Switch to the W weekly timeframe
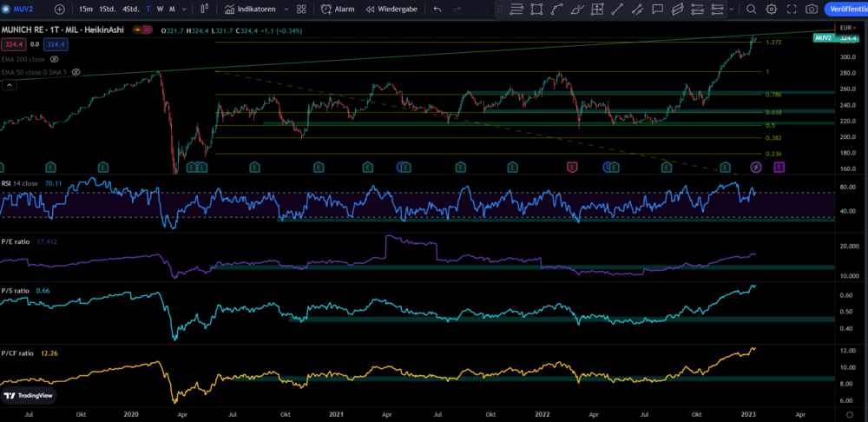This screenshot has height=422, width=868. click(x=159, y=10)
